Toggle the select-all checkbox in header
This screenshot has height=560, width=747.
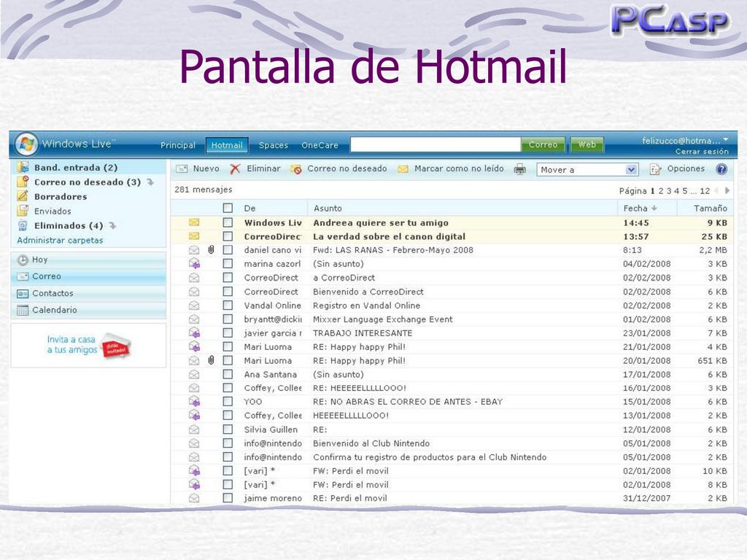228,208
